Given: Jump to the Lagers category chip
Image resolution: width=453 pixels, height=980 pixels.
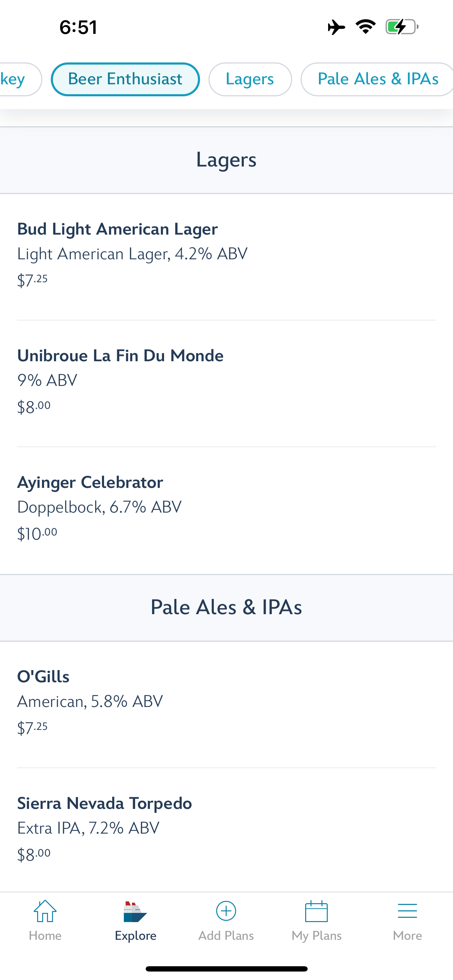Looking at the screenshot, I should click(x=250, y=79).
